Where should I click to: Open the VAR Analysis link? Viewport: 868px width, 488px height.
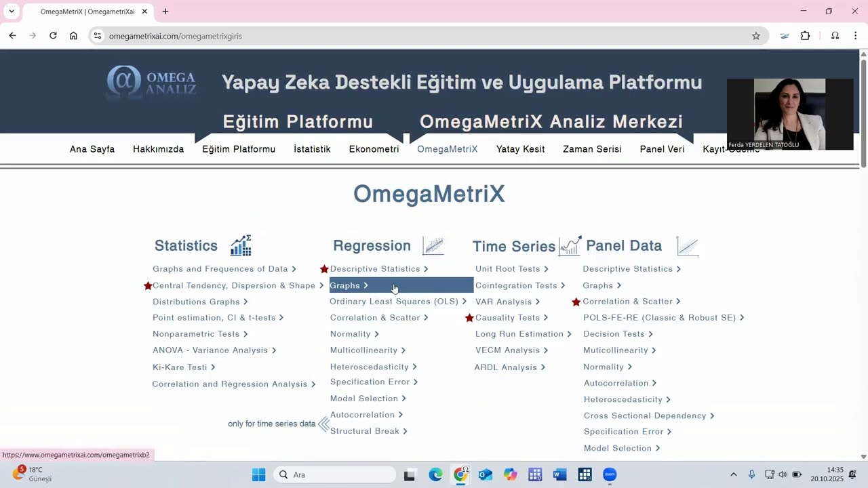point(507,302)
